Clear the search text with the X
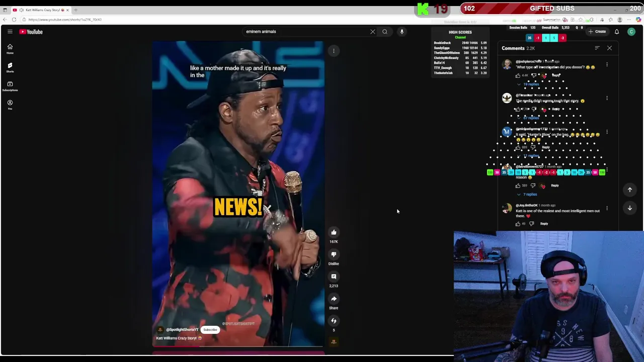This screenshot has width=644, height=362. pos(373,32)
